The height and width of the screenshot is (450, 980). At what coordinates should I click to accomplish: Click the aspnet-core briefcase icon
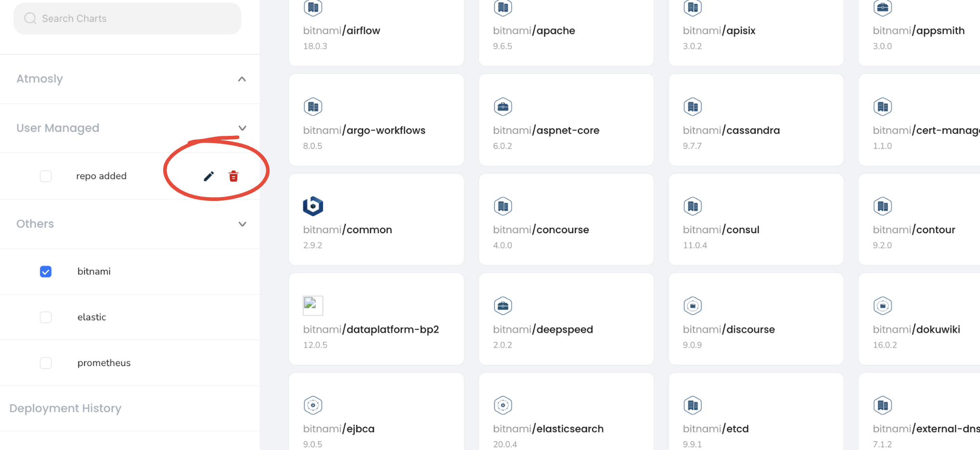[x=503, y=106]
